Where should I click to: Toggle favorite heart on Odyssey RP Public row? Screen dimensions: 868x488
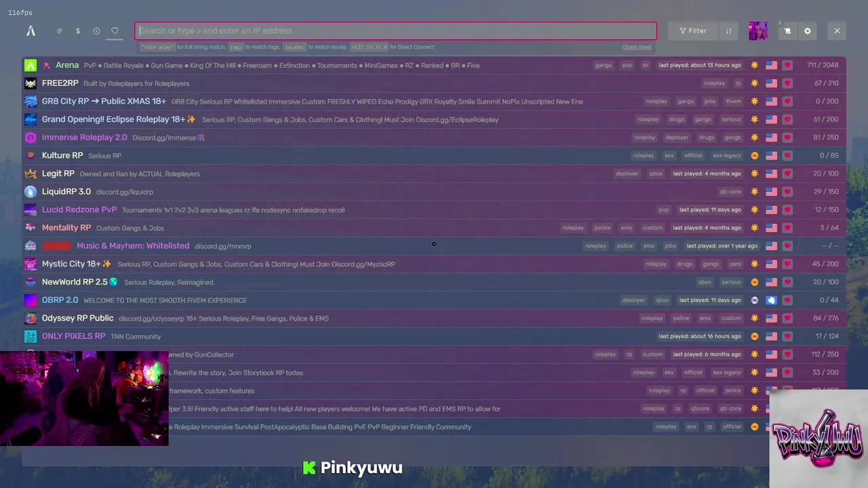[x=787, y=318]
